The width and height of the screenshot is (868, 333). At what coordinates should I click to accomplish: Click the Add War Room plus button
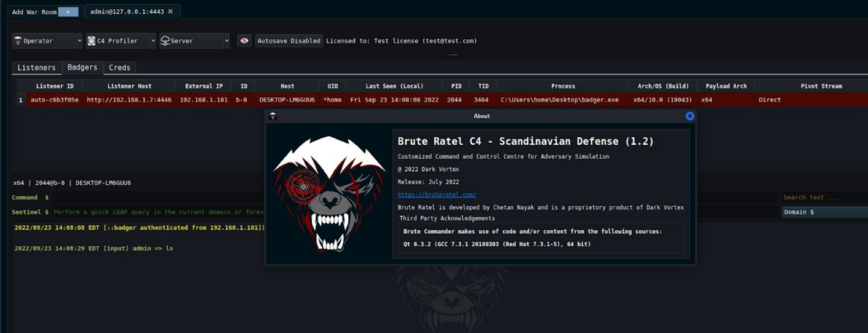[x=68, y=12]
